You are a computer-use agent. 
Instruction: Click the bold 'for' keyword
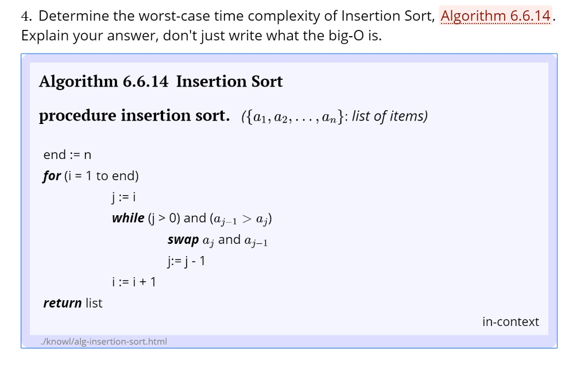(52, 176)
